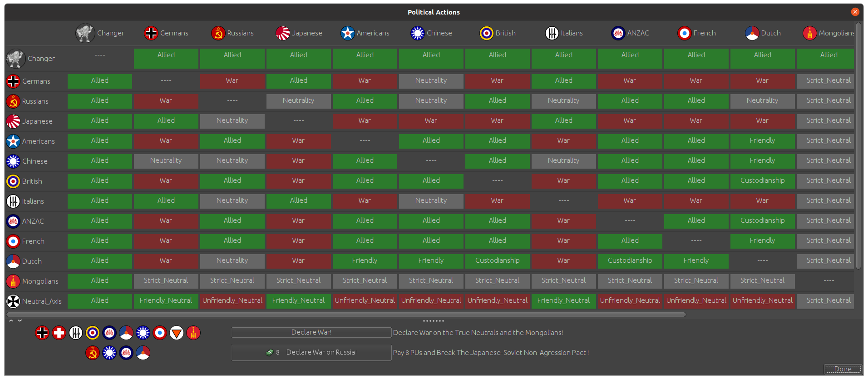Click the Declare War! button
The image size is (868, 380).
click(x=311, y=333)
